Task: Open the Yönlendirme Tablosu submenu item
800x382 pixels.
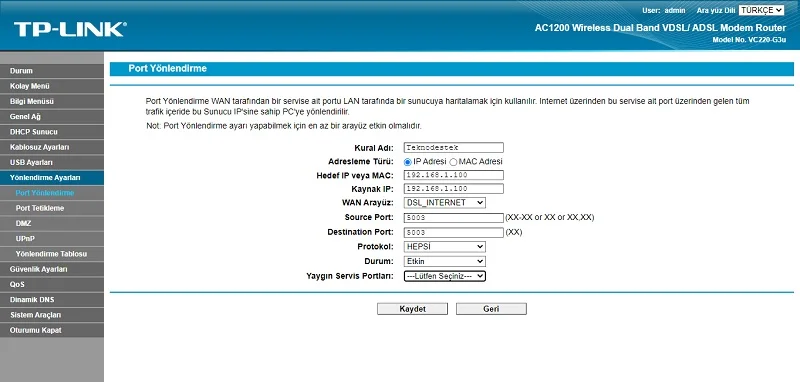Action: (x=52, y=254)
